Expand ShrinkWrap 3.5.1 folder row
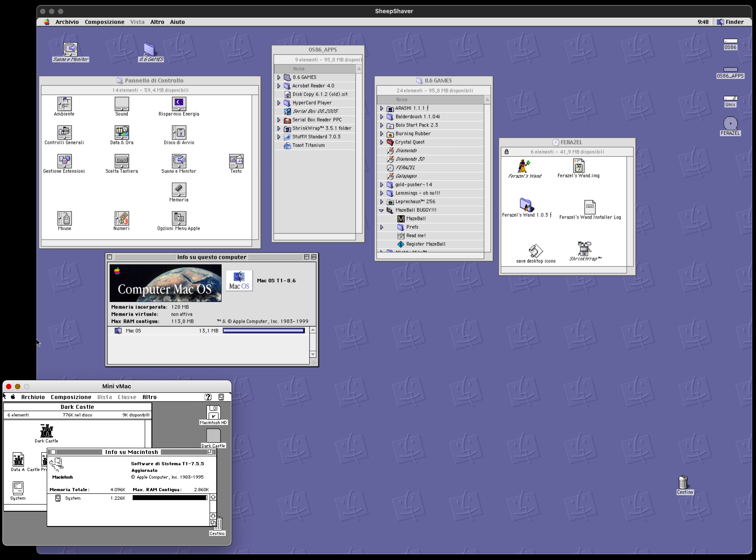 279,128
